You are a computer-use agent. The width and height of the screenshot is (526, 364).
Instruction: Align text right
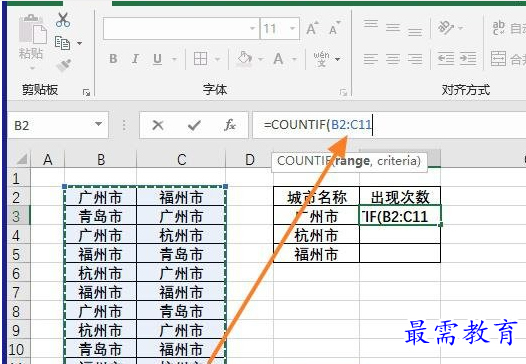coord(415,59)
